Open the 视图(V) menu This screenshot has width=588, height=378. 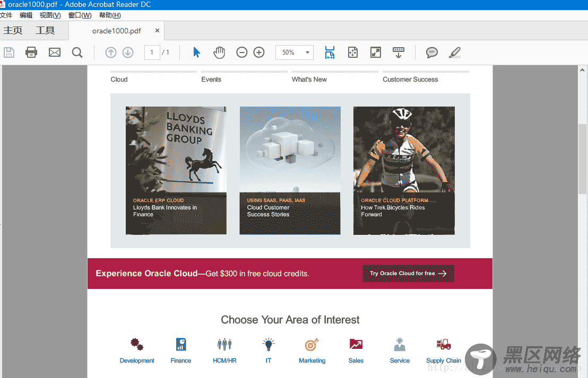pyautogui.click(x=50, y=15)
